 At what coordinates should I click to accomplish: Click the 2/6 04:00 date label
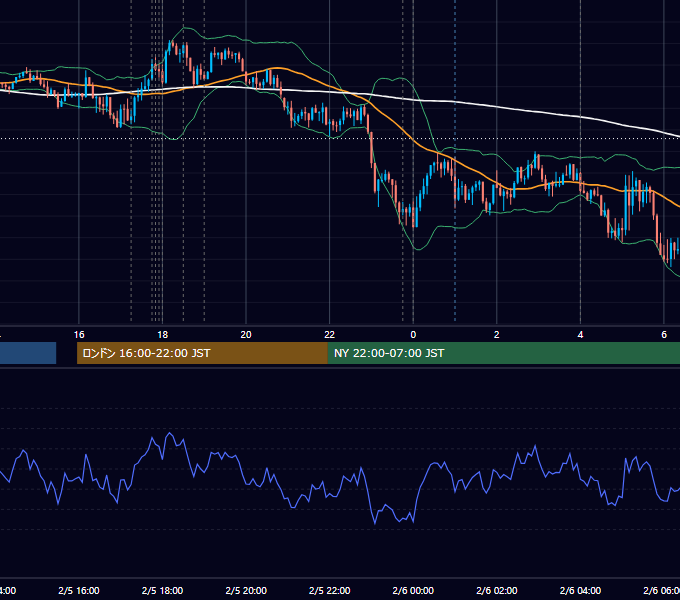[580, 590]
